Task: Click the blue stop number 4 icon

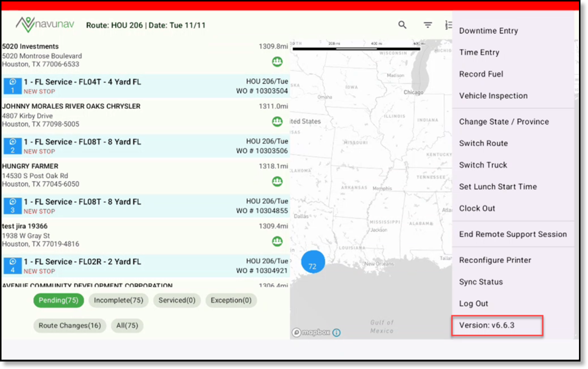Action: tap(12, 266)
